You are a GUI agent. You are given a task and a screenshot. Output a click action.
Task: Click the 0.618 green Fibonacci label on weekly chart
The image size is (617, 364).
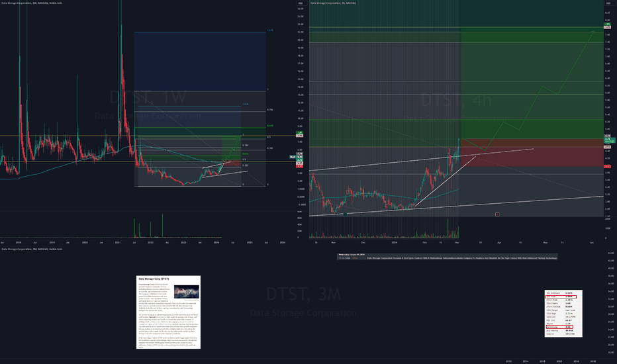pyautogui.click(x=270, y=126)
